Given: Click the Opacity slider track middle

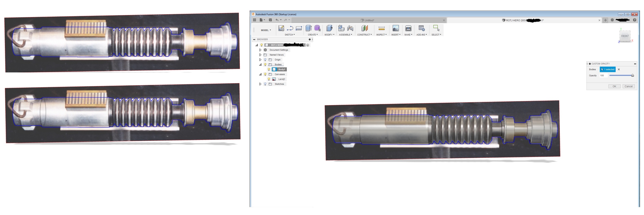Looking at the screenshot, I should (x=621, y=75).
